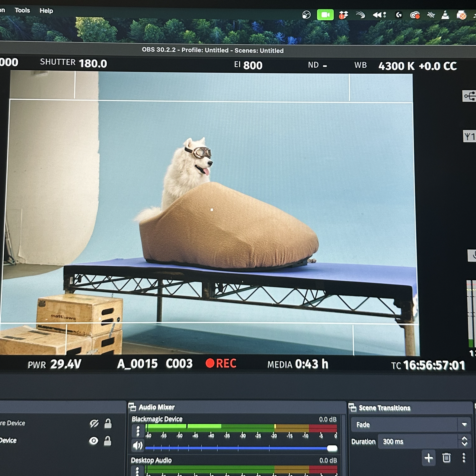Hide the visible Device source
Viewport: 476px width, 476px height.
coord(94,441)
